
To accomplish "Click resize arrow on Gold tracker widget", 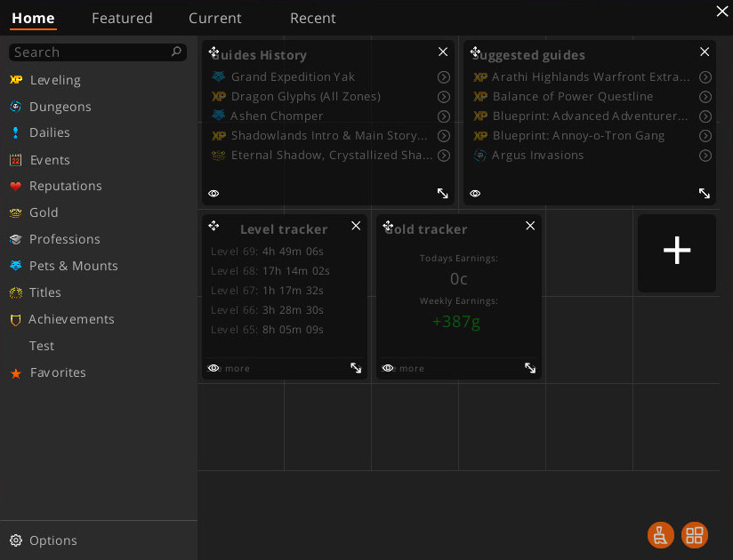I will [530, 368].
